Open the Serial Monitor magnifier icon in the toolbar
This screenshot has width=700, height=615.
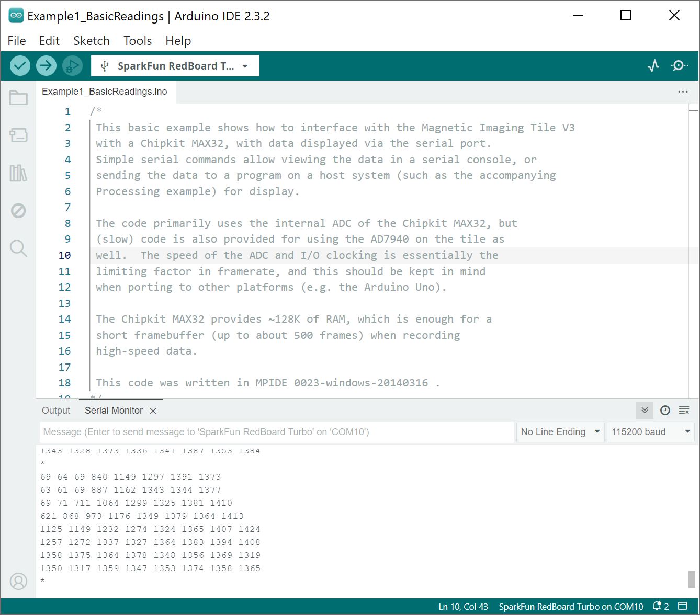[x=679, y=65]
